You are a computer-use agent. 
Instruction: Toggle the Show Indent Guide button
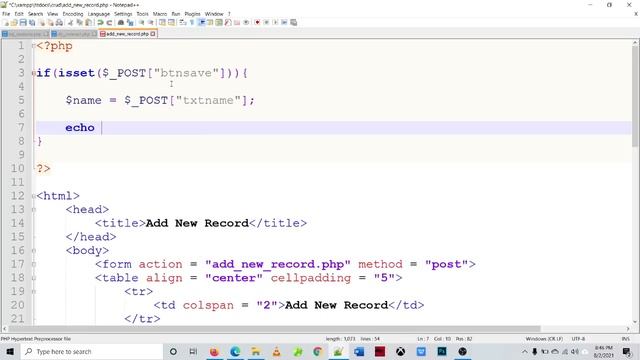click(x=202, y=22)
